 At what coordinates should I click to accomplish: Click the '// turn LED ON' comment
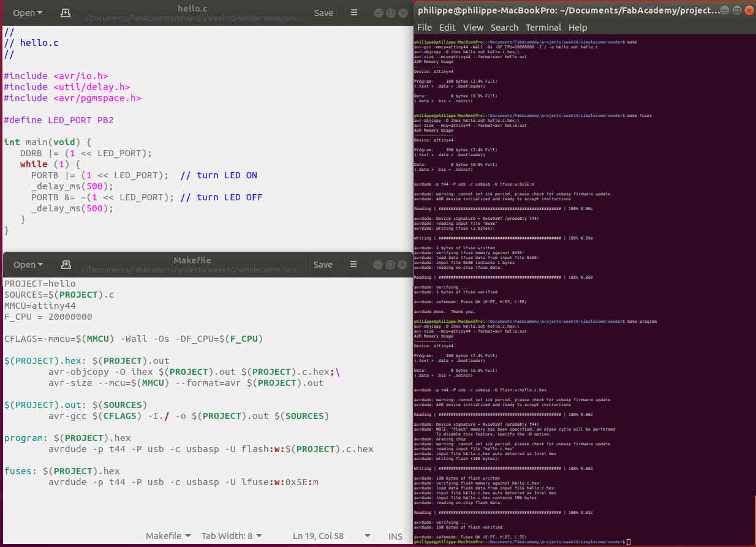(219, 175)
